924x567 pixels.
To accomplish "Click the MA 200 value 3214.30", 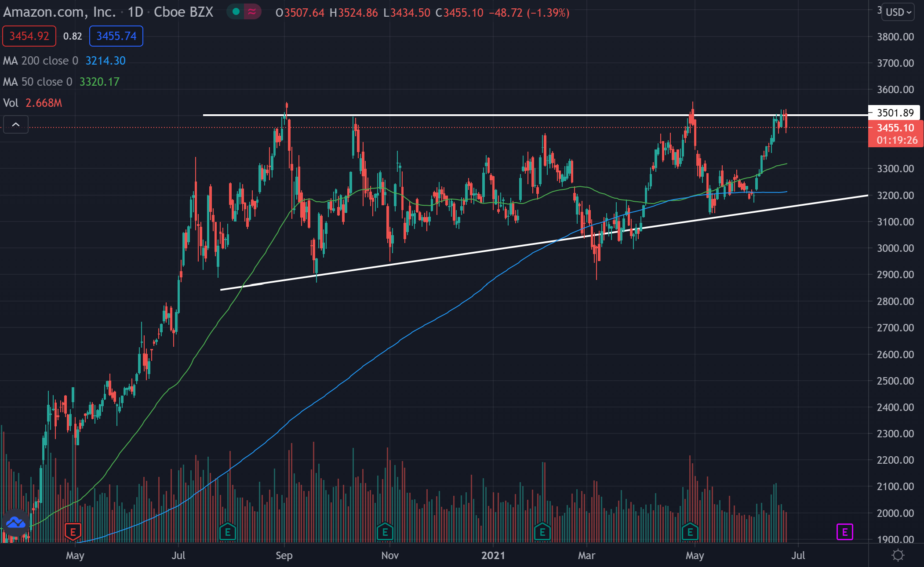I will pyautogui.click(x=105, y=61).
